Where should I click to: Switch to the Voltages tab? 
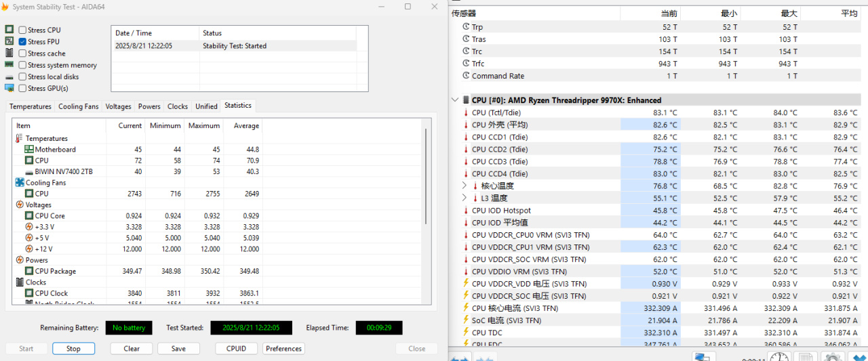click(x=119, y=106)
